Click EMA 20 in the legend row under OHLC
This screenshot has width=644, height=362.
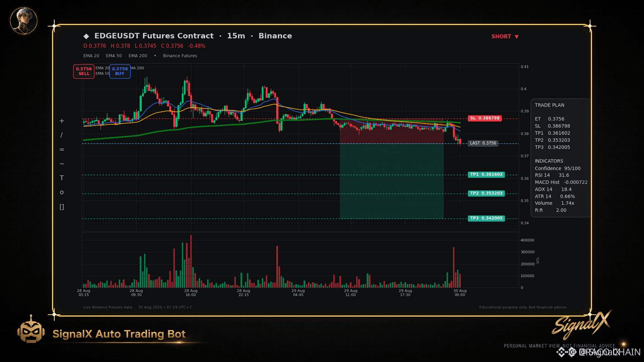coord(91,56)
